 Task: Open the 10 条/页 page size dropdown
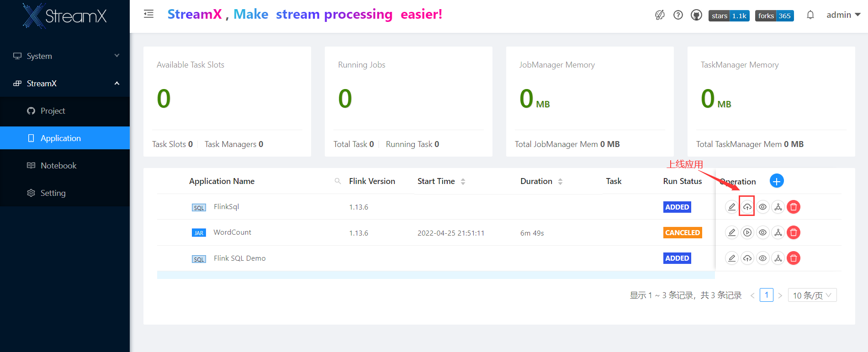click(812, 295)
